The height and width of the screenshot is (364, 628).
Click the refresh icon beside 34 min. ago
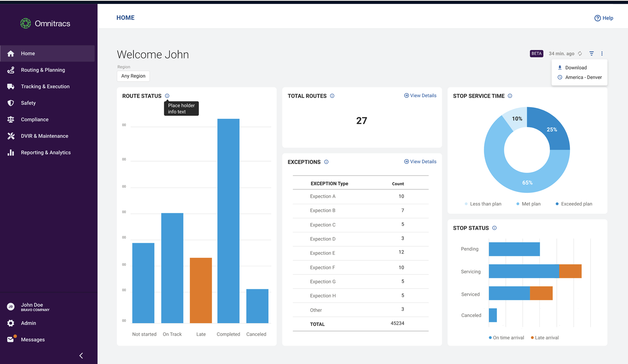(580, 53)
